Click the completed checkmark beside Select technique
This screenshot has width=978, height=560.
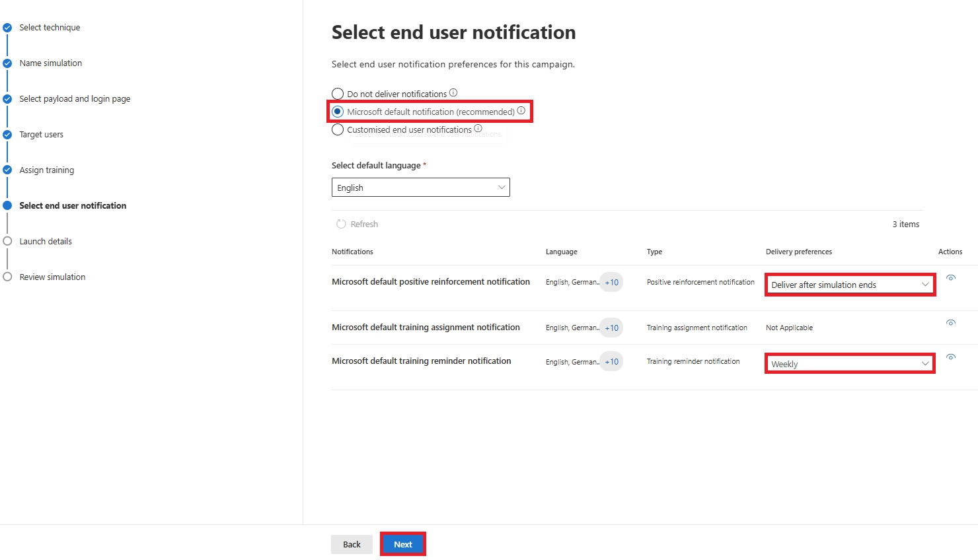click(x=7, y=27)
